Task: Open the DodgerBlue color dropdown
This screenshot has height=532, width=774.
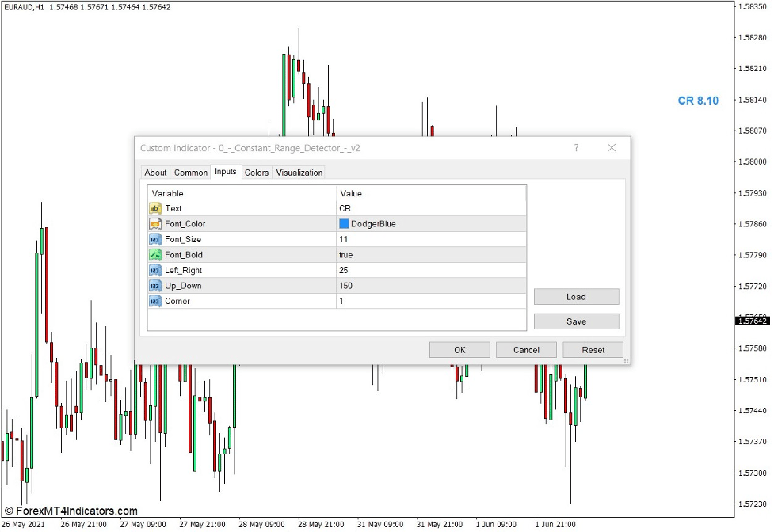Action: point(432,224)
